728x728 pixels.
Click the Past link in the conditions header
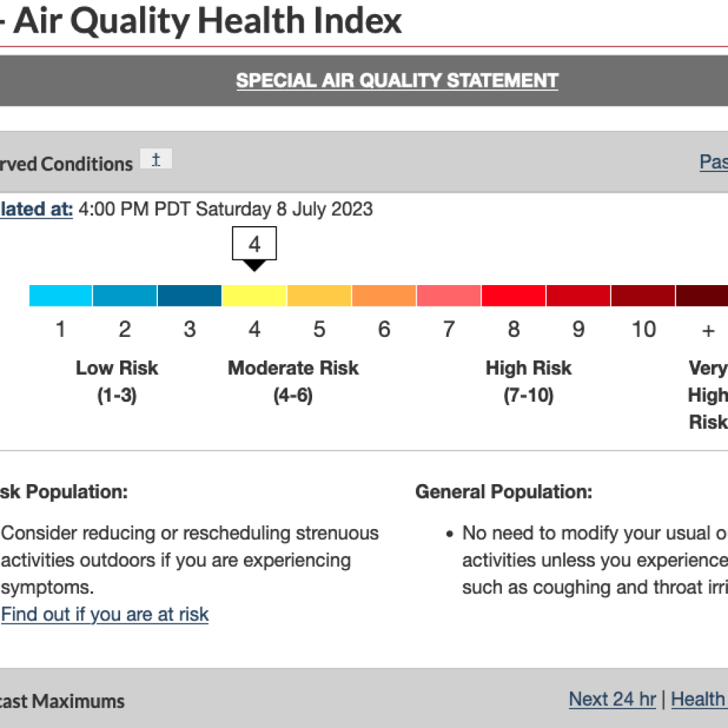pos(713,162)
